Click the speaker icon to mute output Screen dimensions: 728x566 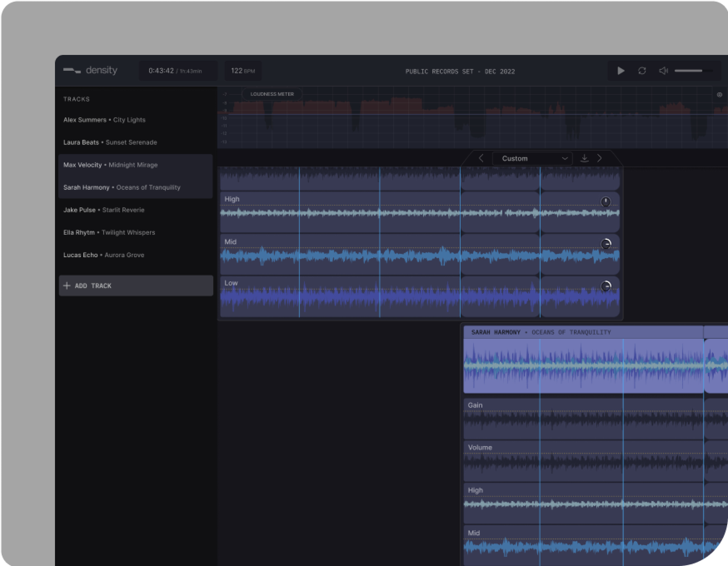[x=663, y=71]
